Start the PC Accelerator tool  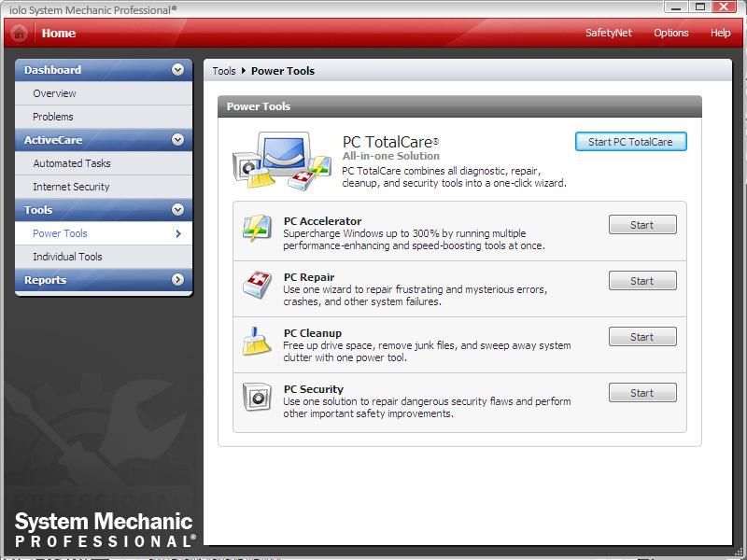(642, 225)
